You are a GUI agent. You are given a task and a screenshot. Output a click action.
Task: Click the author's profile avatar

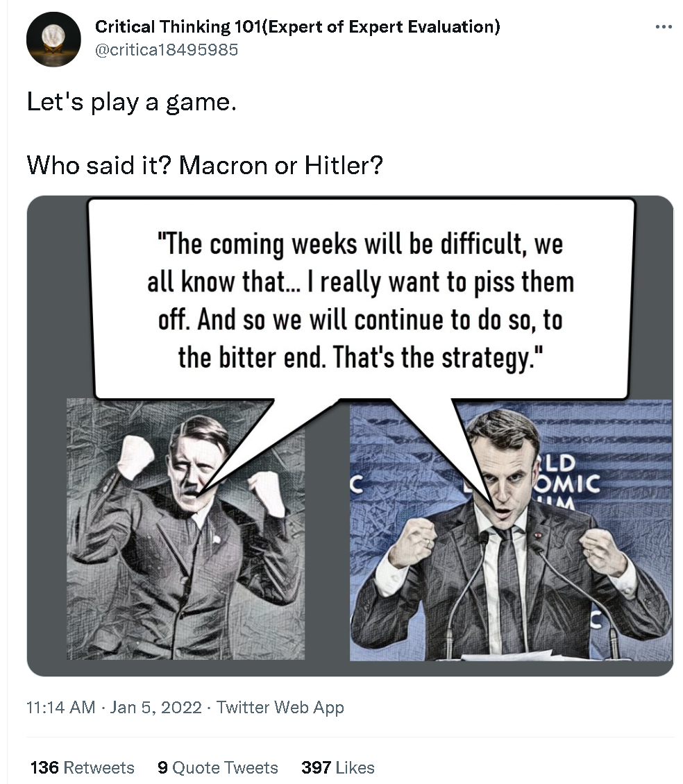tap(53, 39)
